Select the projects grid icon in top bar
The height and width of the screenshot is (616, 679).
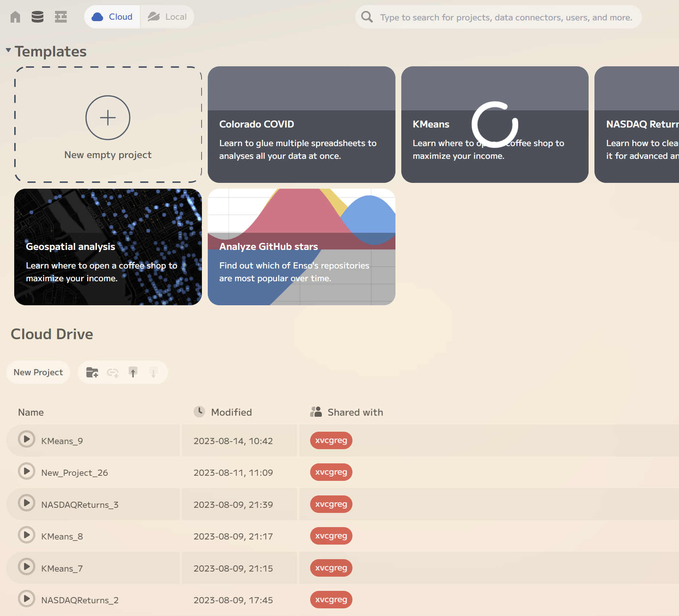click(x=61, y=17)
